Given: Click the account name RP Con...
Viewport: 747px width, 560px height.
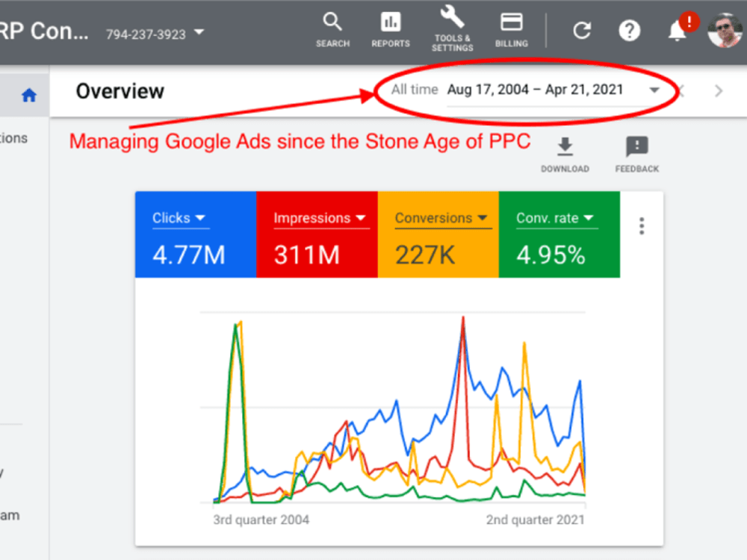Looking at the screenshot, I should tap(44, 31).
